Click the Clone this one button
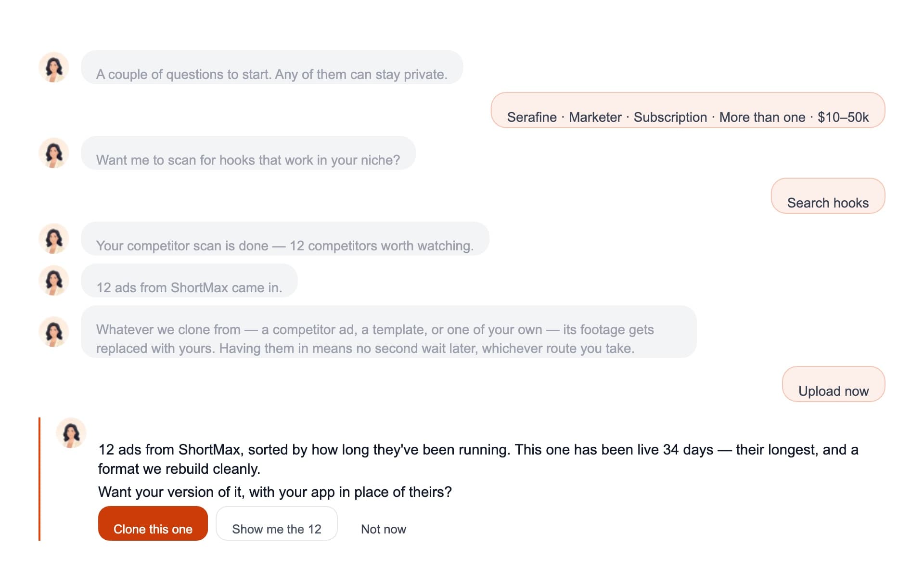Screen dimensions: 924x572 point(153,523)
